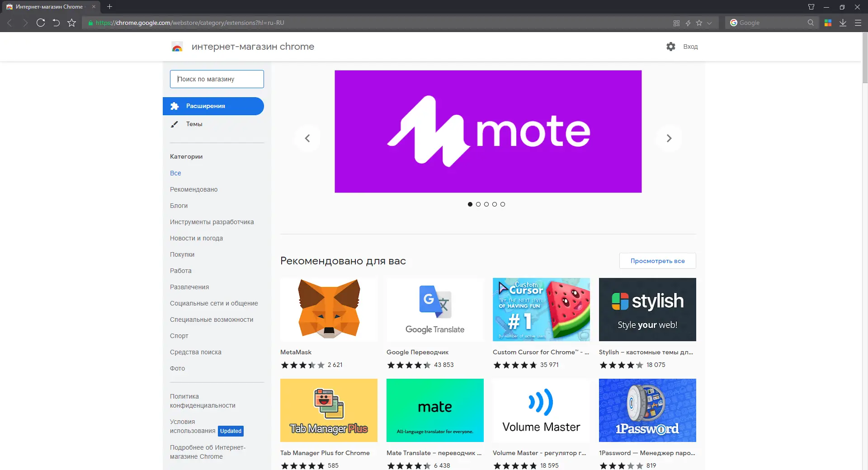The image size is (868, 470).
Task: Click the Вход sign-in link
Action: tap(690, 47)
